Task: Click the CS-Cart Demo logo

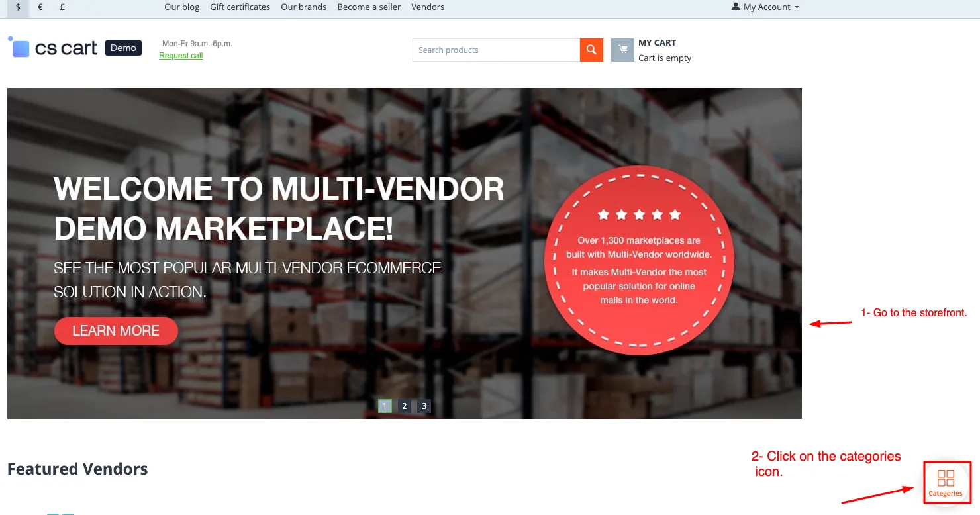Action: pos(75,48)
